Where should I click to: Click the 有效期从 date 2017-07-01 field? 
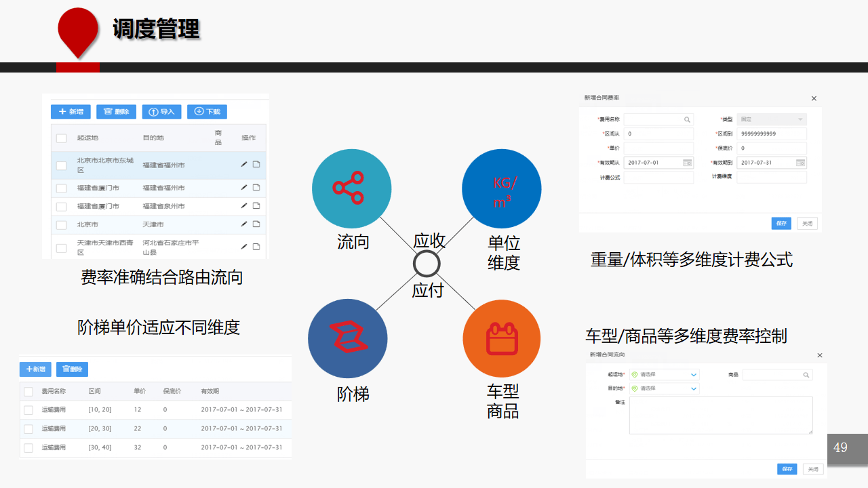(658, 163)
